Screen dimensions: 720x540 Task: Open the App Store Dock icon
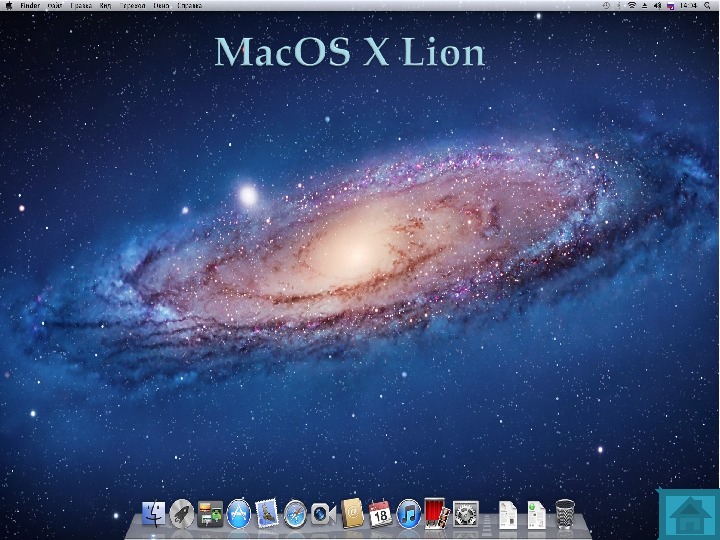point(239,513)
